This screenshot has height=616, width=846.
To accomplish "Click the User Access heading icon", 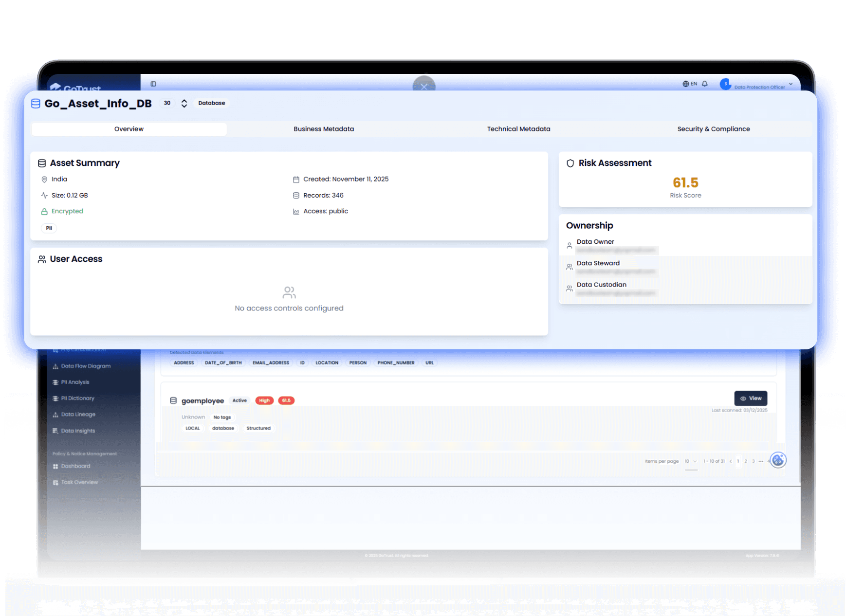I will 42,259.
